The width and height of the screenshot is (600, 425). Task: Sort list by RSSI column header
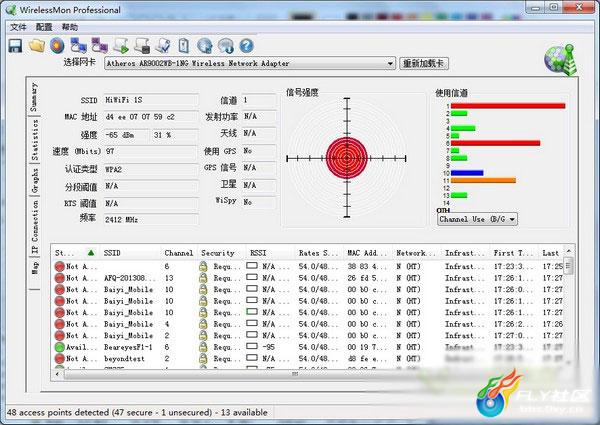point(270,253)
